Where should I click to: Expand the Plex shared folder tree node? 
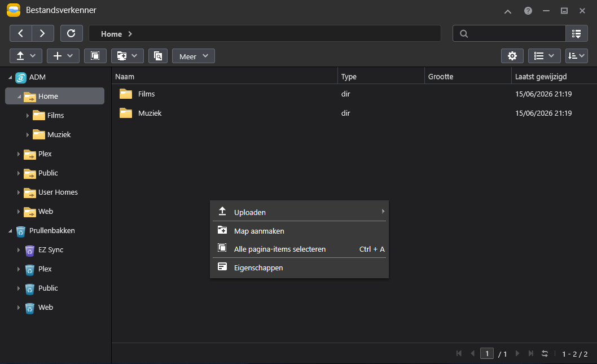[18, 154]
